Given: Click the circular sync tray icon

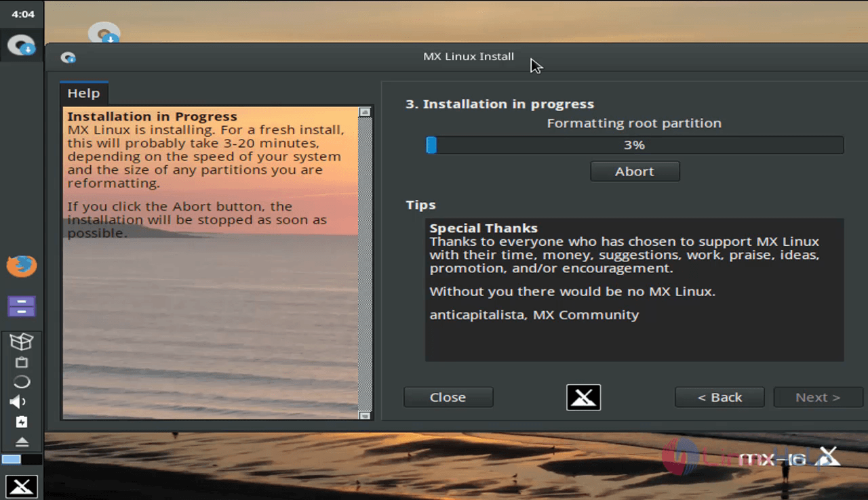Looking at the screenshot, I should (22, 381).
